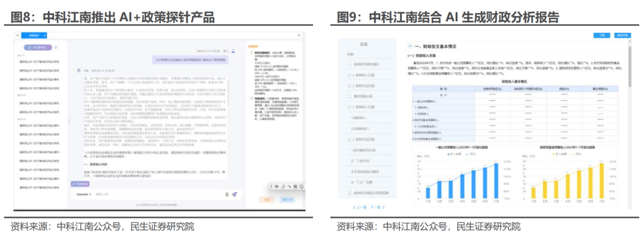Click the 7月 blue bar in public budget chart
The image size is (644, 241).
(x=496, y=181)
